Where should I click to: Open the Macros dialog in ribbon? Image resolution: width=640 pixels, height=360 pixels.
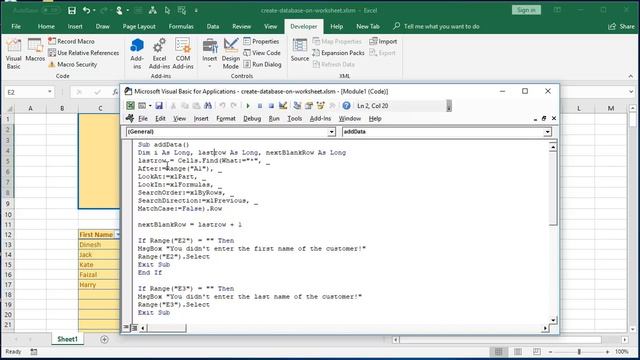tap(35, 51)
